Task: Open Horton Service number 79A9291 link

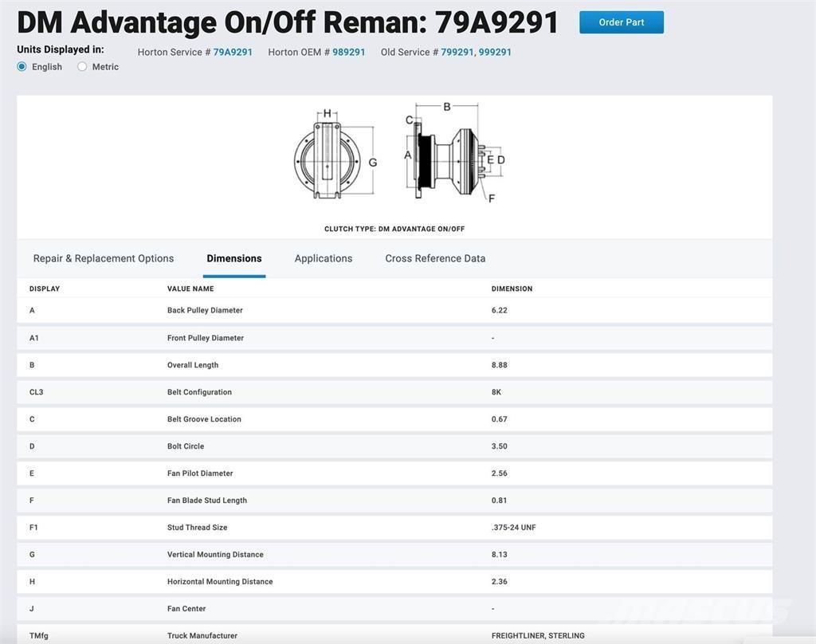Action: coord(233,52)
